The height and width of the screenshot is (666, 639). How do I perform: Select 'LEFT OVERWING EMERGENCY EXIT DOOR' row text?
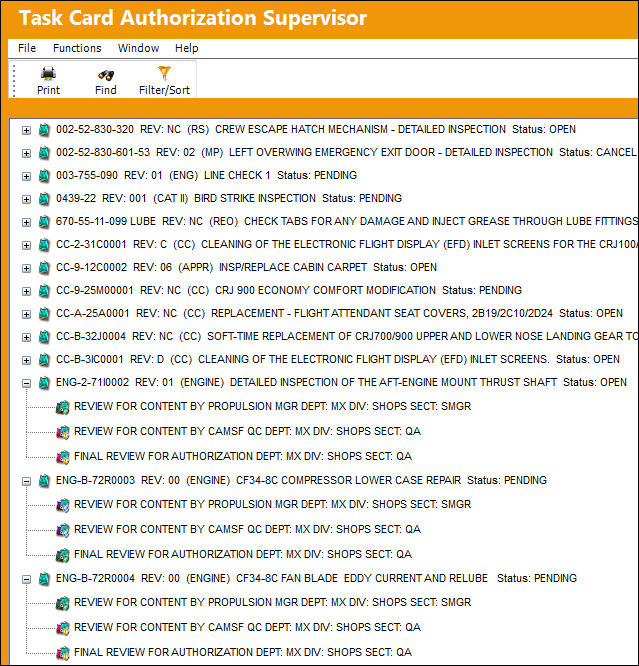point(346,152)
